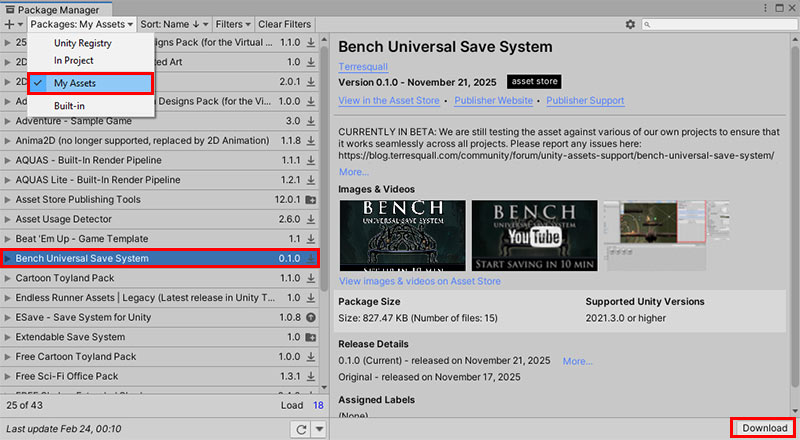Image resolution: width=800 pixels, height=440 pixels.
Task: Open the editor screenshot thumbnail
Action: tap(666, 235)
